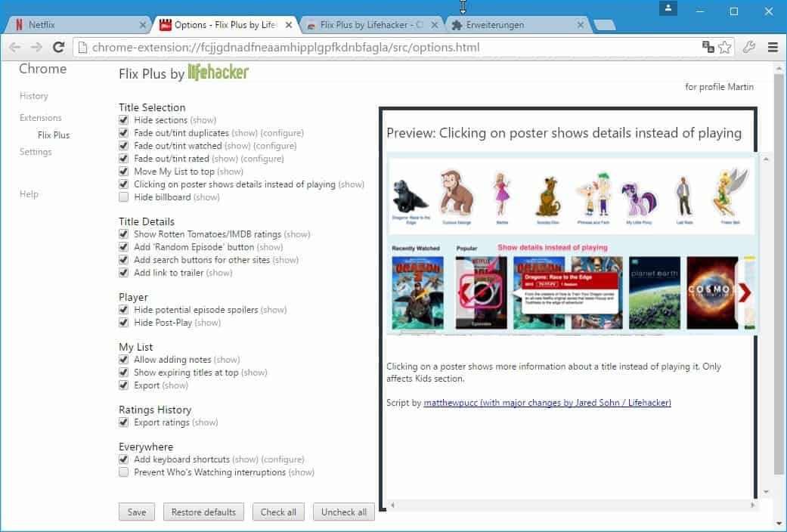Image resolution: width=787 pixels, height=532 pixels.
Task: Reload the options page
Action: pyautogui.click(x=59, y=46)
